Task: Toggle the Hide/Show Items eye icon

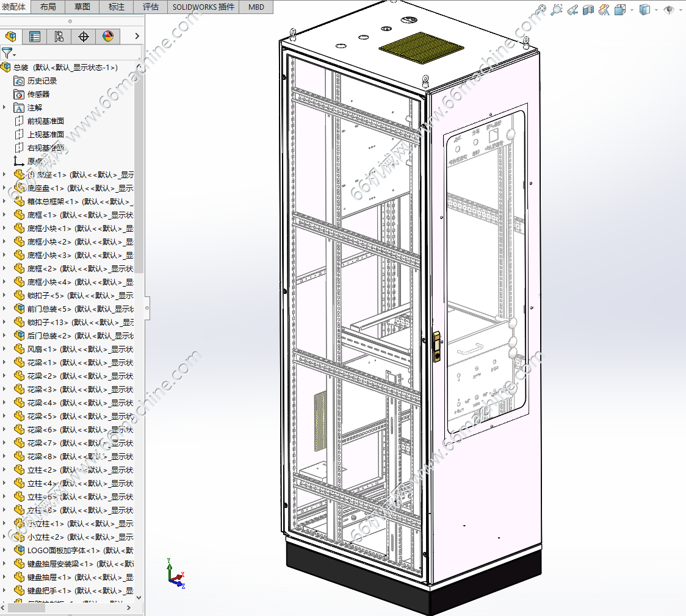Action: coord(669,10)
